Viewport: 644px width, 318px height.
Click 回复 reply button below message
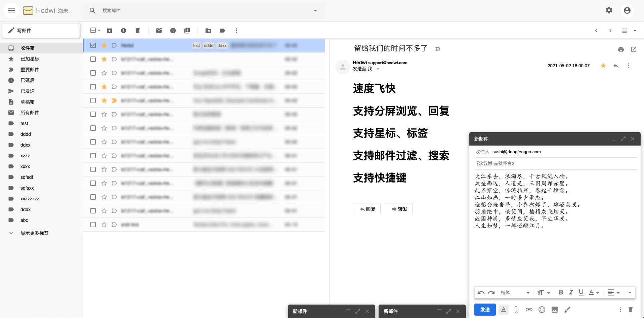[367, 209]
